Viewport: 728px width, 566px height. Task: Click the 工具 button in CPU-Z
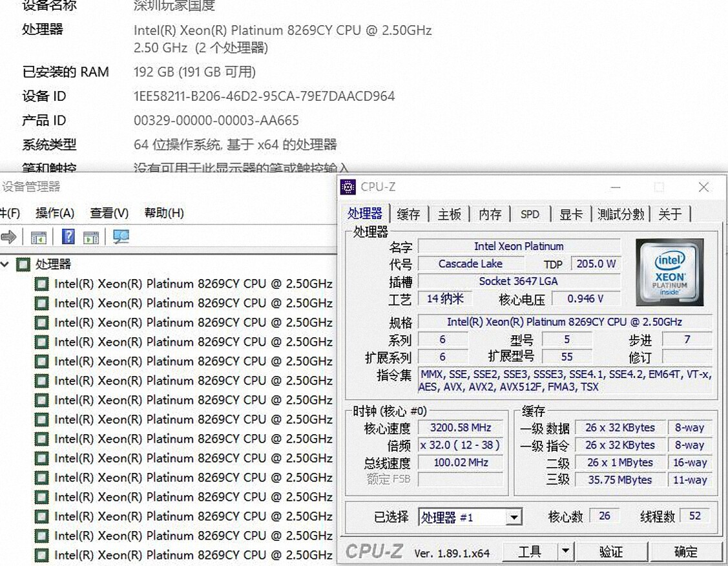(530, 552)
